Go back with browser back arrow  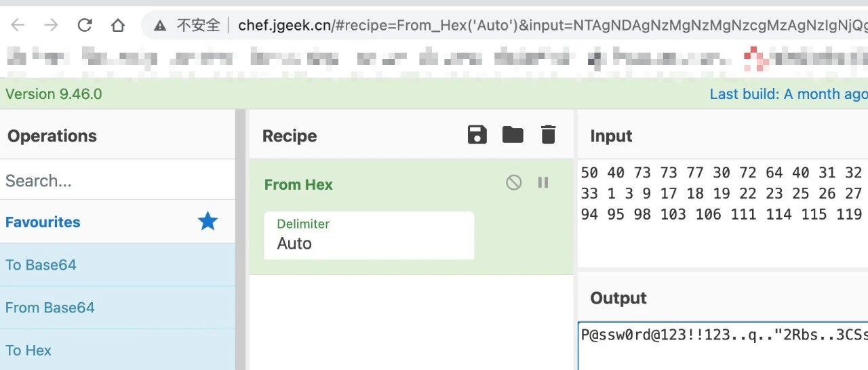(18, 26)
